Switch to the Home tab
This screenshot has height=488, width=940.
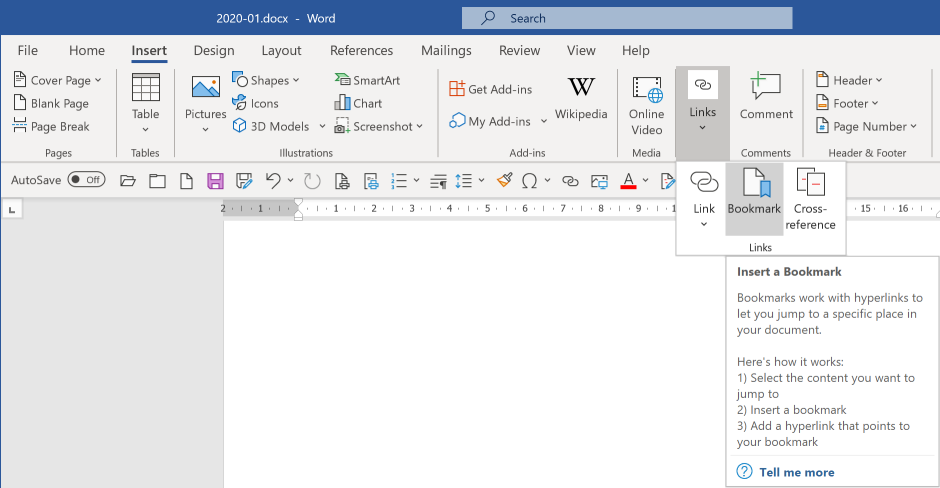click(87, 50)
